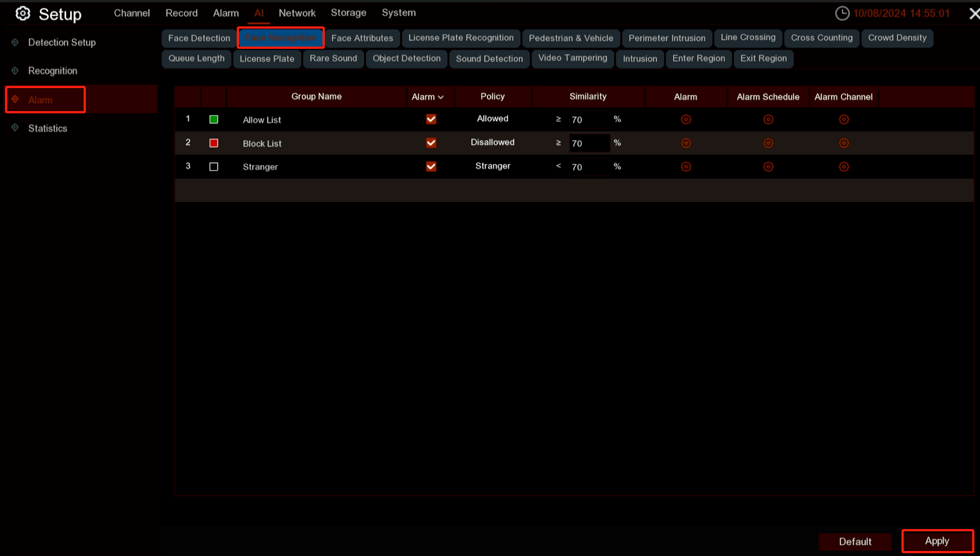Open the top Alarm menu

[x=226, y=13]
